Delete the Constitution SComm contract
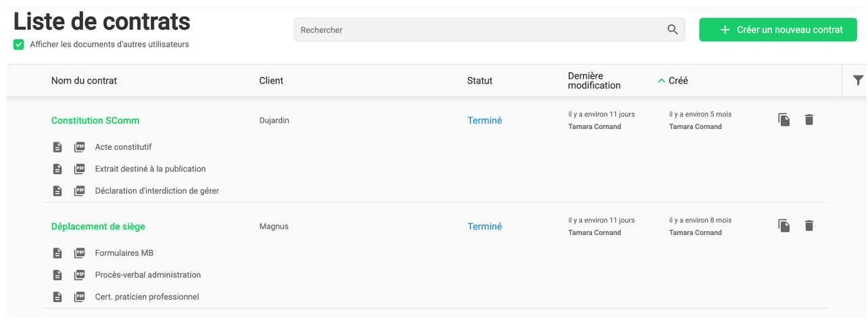The height and width of the screenshot is (320, 868). pyautogui.click(x=809, y=120)
